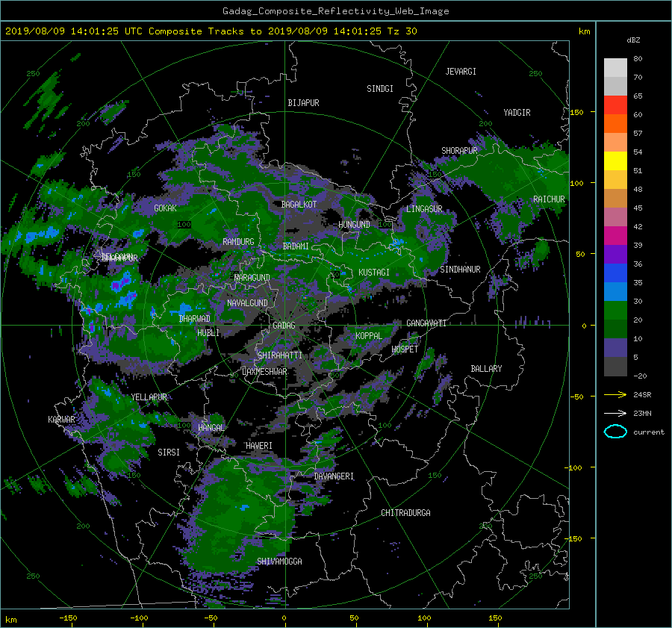Click the yellow 24SR arrow legend icon
This screenshot has height=628, width=672.
click(x=615, y=394)
